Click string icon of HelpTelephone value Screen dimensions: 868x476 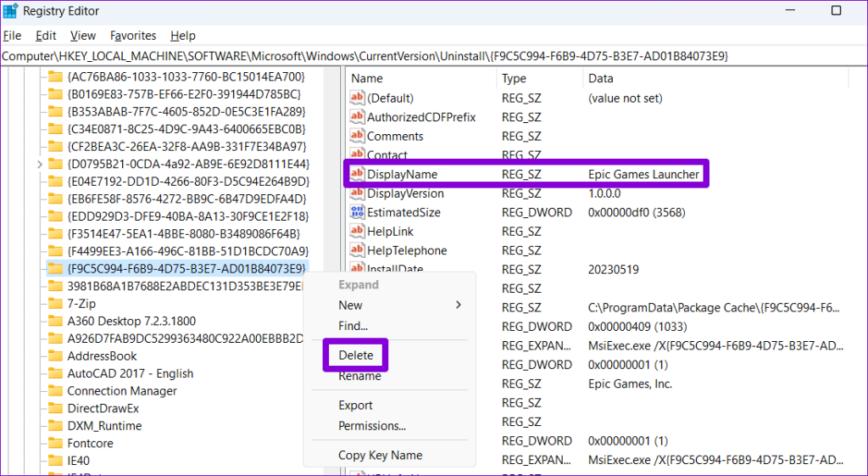(357, 250)
